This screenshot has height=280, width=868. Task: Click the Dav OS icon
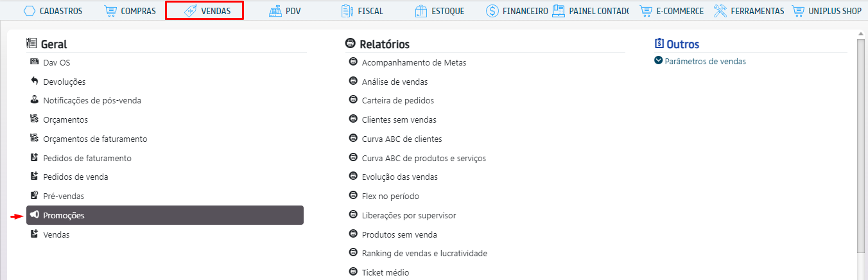[x=35, y=62]
